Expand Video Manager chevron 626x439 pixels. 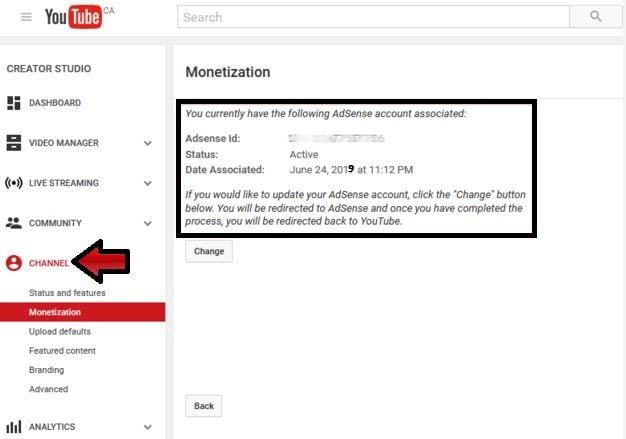point(148,143)
